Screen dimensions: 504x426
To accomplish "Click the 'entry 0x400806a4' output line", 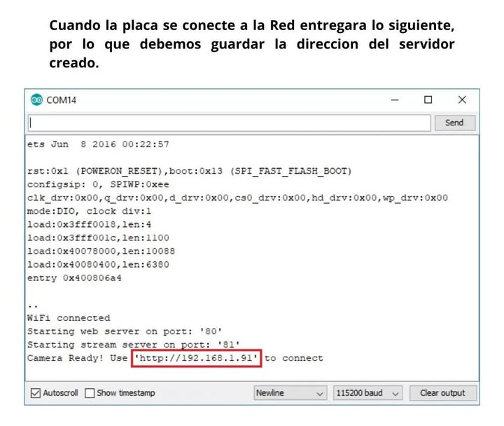I will (75, 277).
